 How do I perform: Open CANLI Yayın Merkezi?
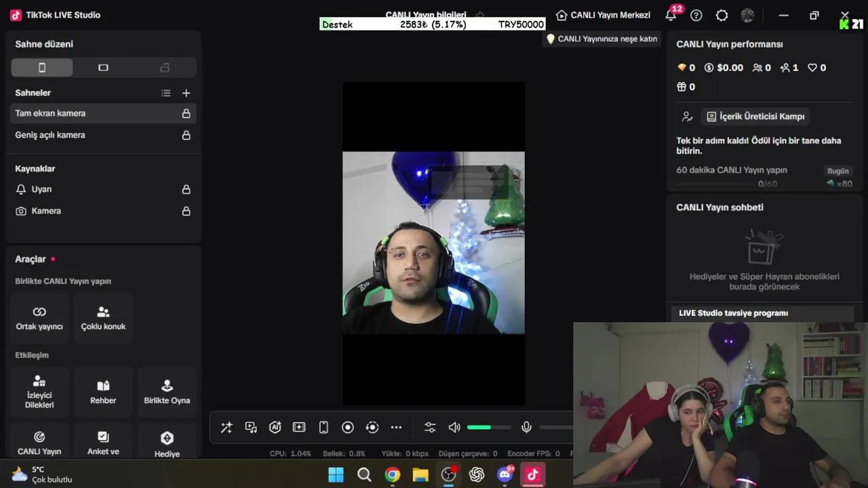pyautogui.click(x=603, y=15)
